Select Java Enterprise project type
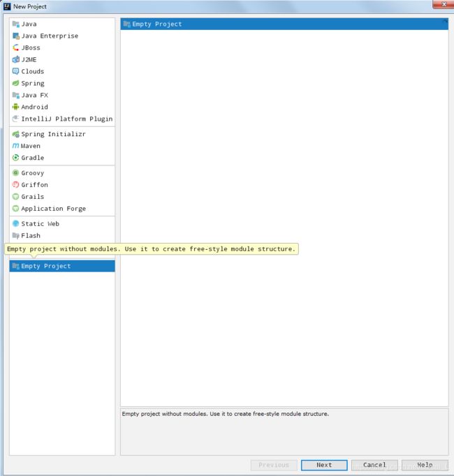The width and height of the screenshot is (454, 476). point(62,36)
